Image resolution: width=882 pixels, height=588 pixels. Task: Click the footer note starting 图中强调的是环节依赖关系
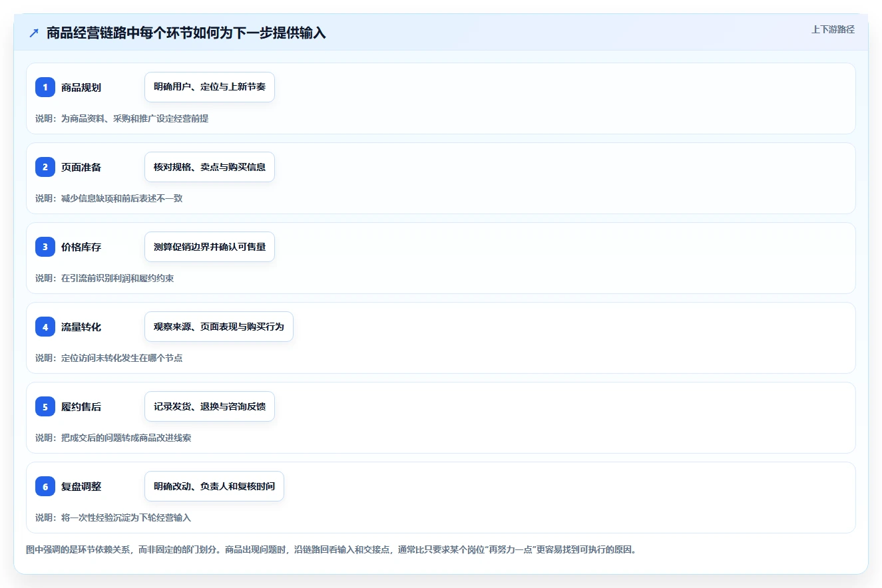[331, 550]
